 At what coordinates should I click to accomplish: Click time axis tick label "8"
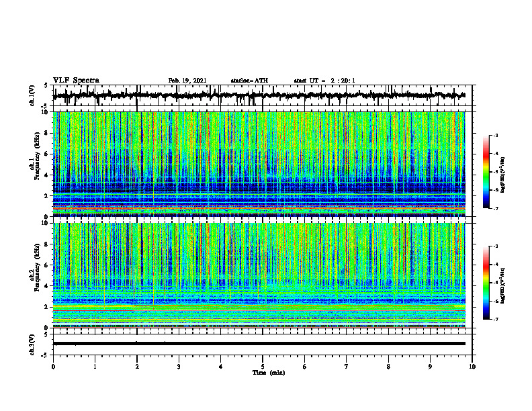[x=388, y=367]
